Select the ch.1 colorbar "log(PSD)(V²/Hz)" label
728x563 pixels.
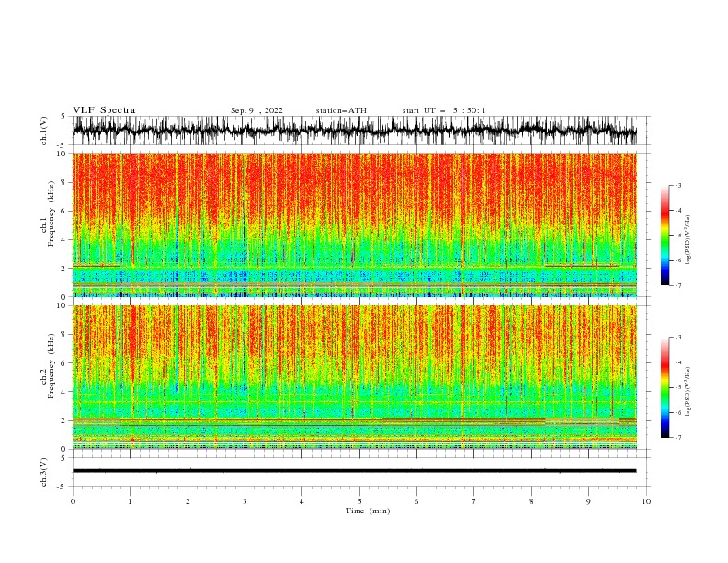[688, 240]
